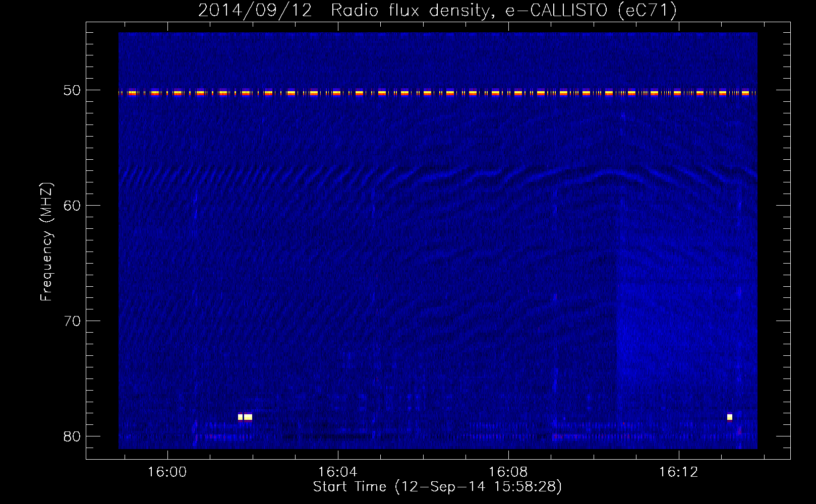Click the 16:12 time tick label
Image resolution: width=816 pixels, height=504 pixels.
(x=678, y=472)
